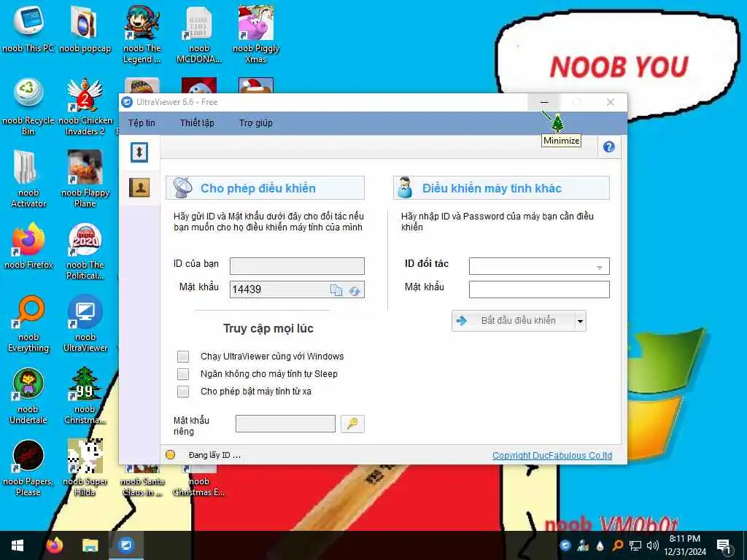
Task: Enable Ngăn không cho máy tính tự Sleep
Action: tap(183, 374)
